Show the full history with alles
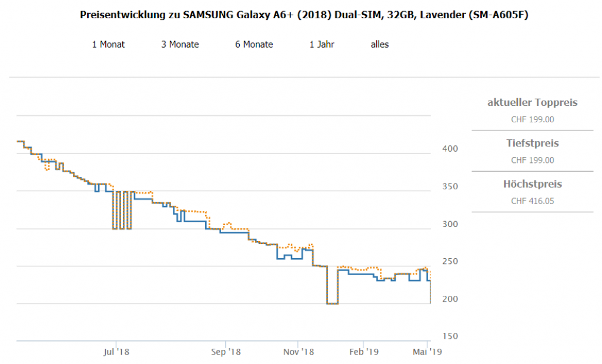This screenshot has height=364, width=602. tap(379, 44)
